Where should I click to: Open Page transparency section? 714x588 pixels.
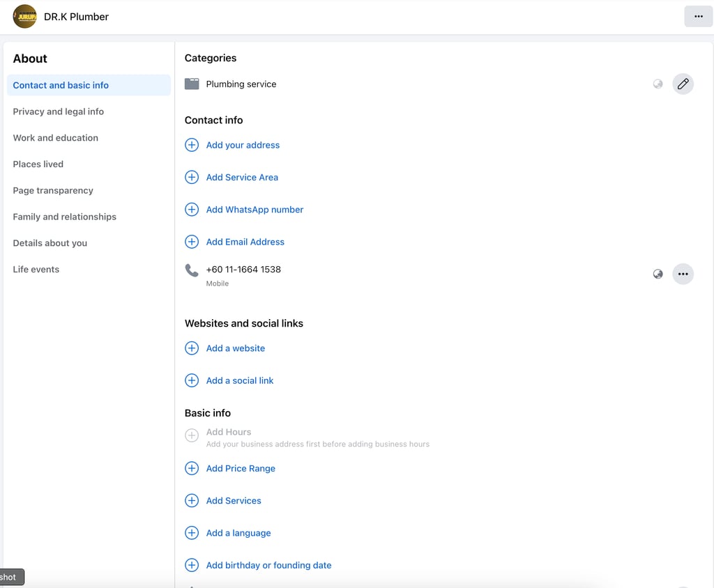[53, 191]
